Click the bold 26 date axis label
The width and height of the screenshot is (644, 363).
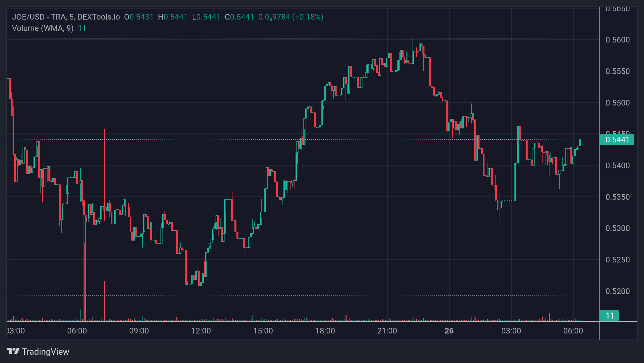tap(449, 331)
